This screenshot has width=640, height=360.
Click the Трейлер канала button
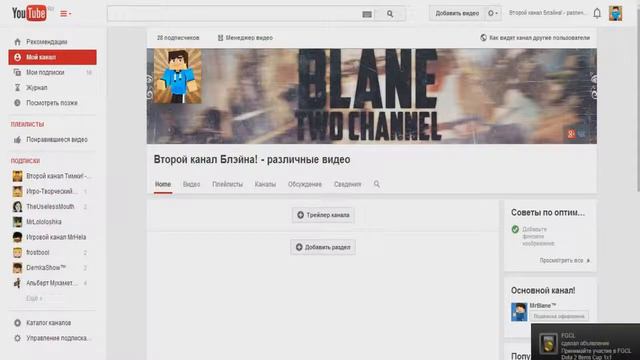click(323, 215)
